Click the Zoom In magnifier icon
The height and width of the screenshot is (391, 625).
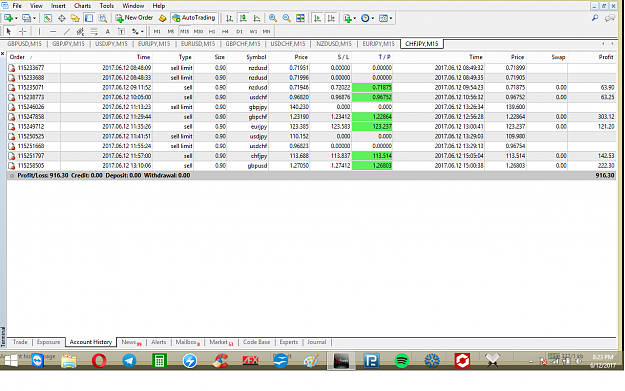273,18
